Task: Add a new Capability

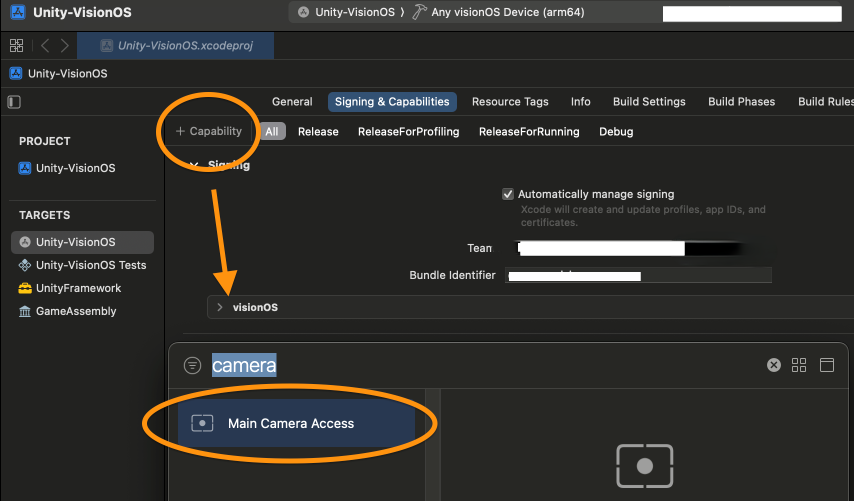Action: click(209, 131)
